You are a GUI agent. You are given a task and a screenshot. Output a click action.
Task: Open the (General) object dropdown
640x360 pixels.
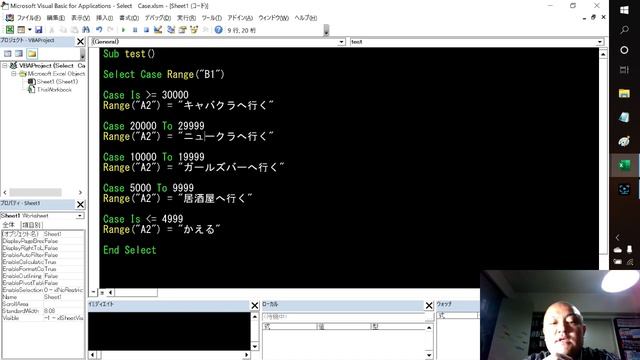click(x=341, y=42)
